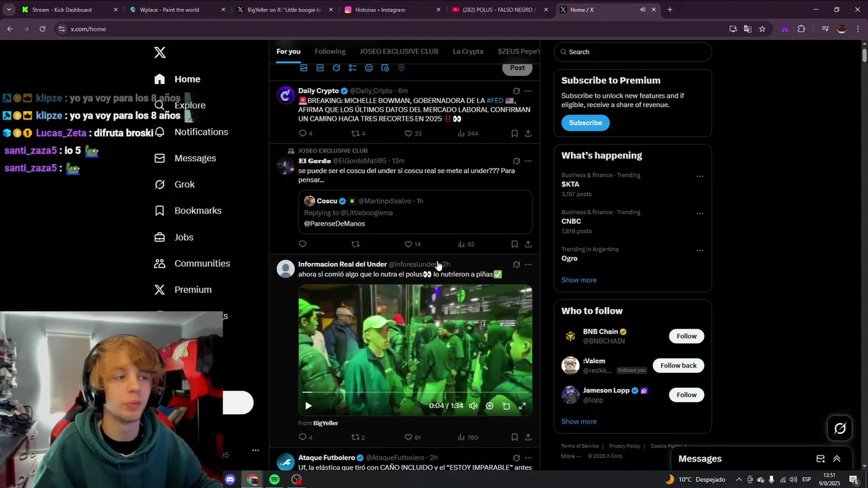The width and height of the screenshot is (868, 488).
Task: Reload the page in Chrome
Action: click(42, 29)
